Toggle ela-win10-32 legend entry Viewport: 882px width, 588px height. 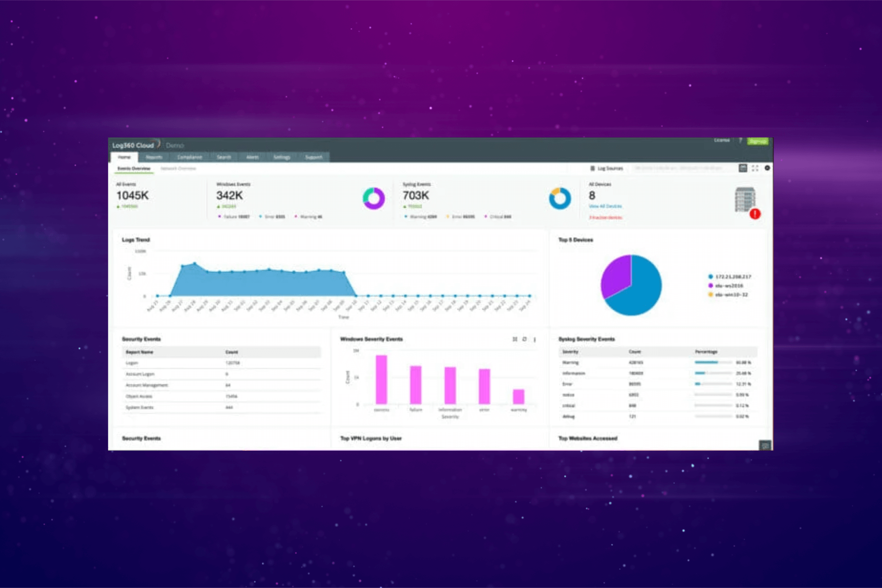(728, 294)
